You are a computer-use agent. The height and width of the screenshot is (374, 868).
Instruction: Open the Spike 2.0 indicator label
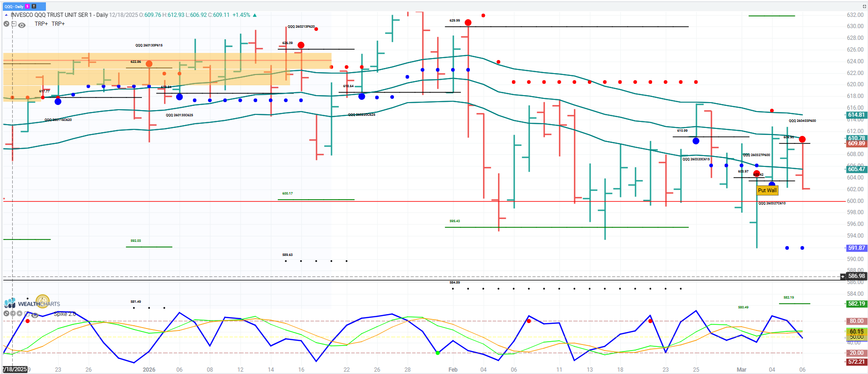[x=65, y=314]
